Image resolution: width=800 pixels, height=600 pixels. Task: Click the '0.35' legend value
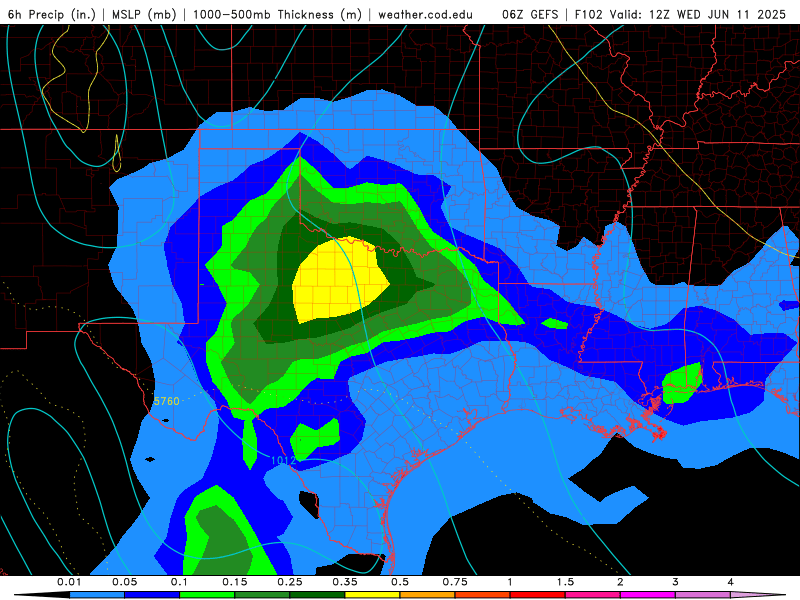[345, 582]
